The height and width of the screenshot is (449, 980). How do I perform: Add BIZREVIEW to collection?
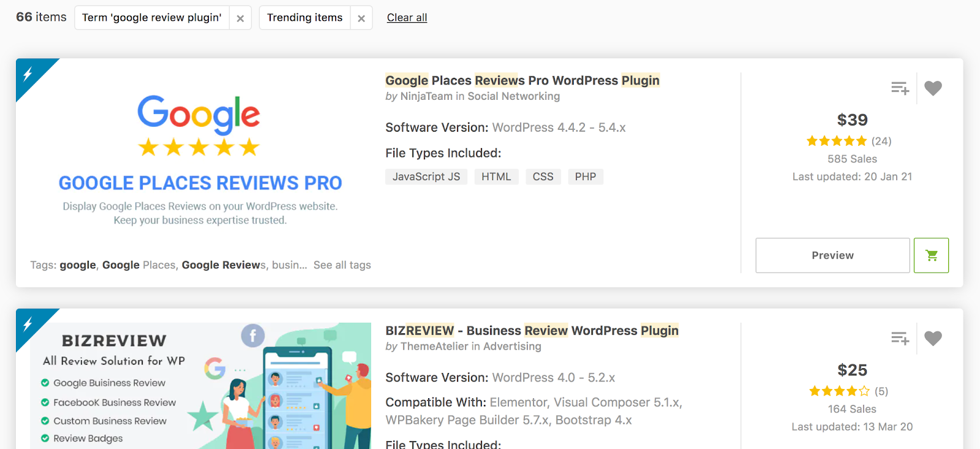coord(900,338)
